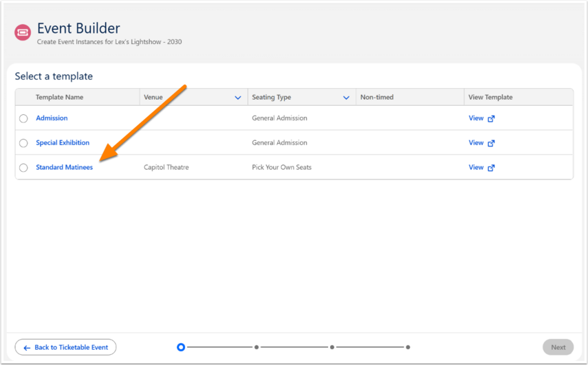Select the first step progress indicator circle

pos(181,347)
